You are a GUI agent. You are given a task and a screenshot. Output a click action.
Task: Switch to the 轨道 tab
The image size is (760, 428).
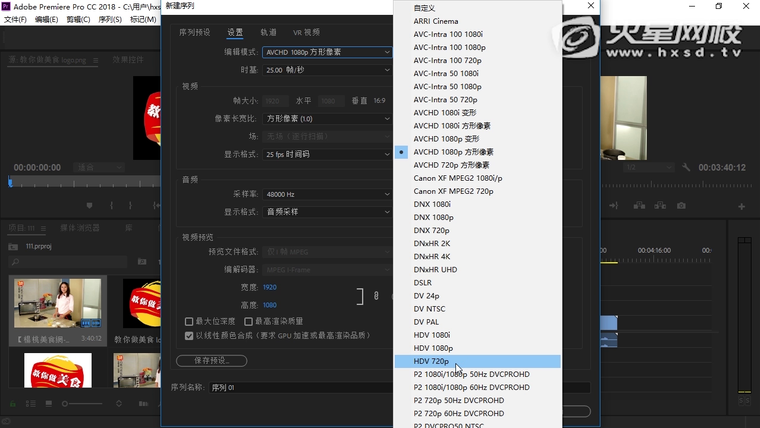[269, 33]
